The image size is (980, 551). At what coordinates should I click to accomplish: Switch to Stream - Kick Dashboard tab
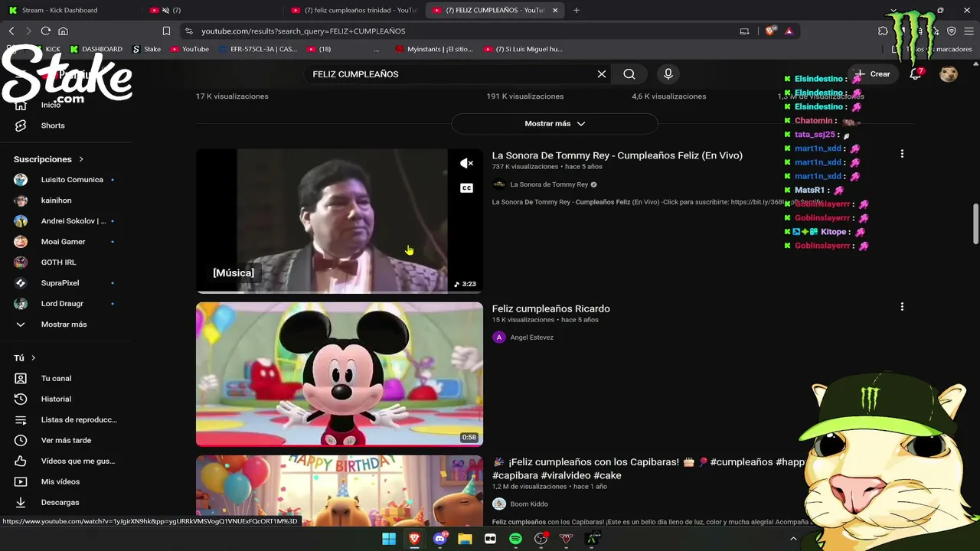point(70,10)
